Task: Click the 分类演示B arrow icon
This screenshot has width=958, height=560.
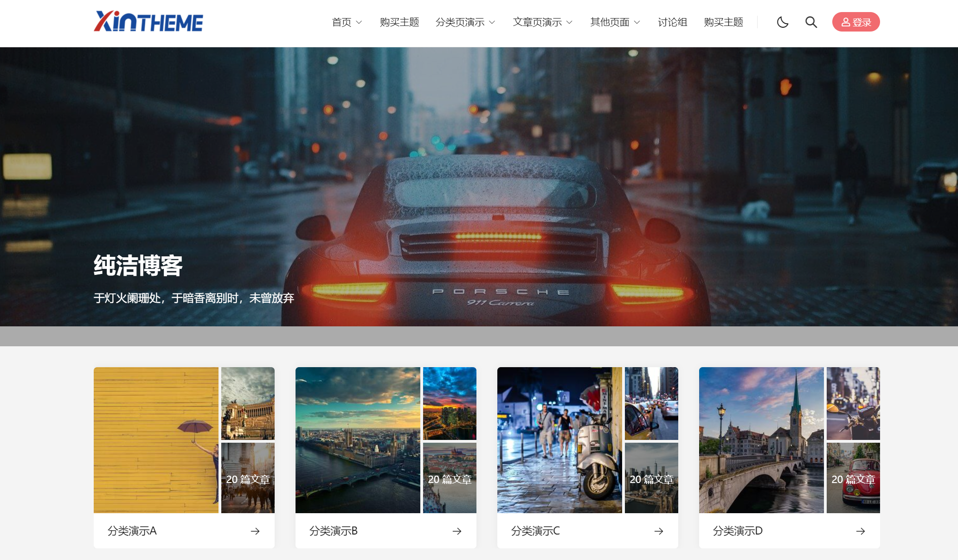Action: pyautogui.click(x=457, y=531)
